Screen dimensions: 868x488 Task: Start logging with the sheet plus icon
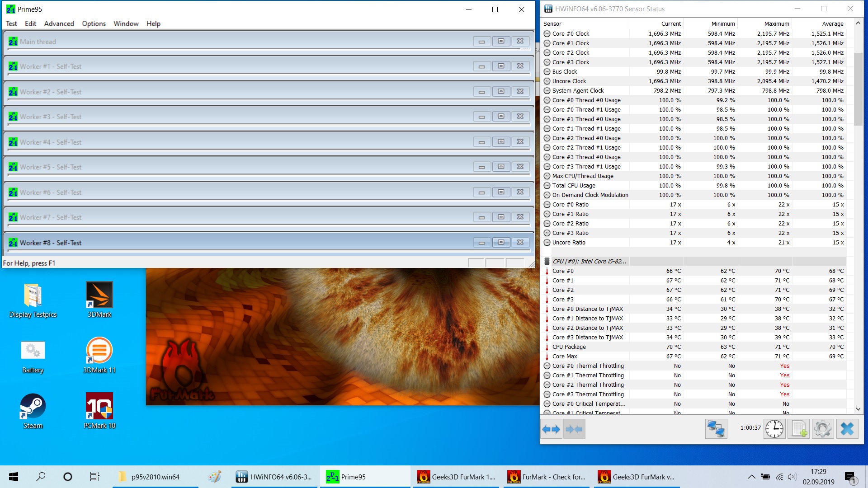[x=798, y=429]
